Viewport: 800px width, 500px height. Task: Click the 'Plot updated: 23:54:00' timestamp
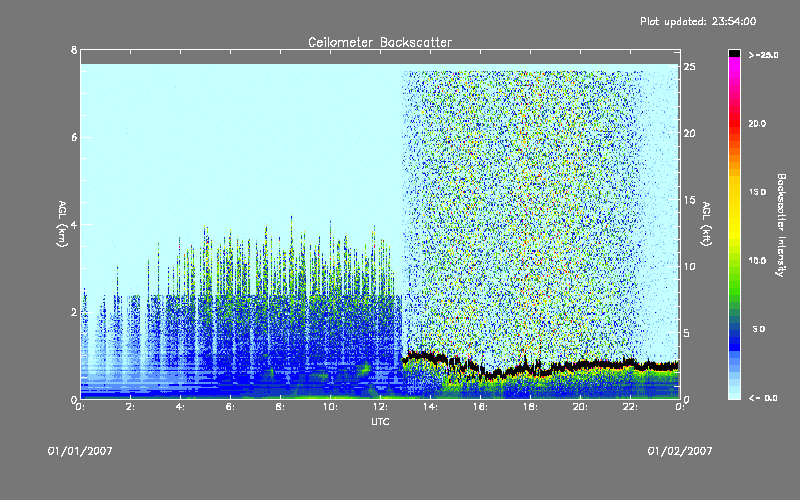click(698, 21)
